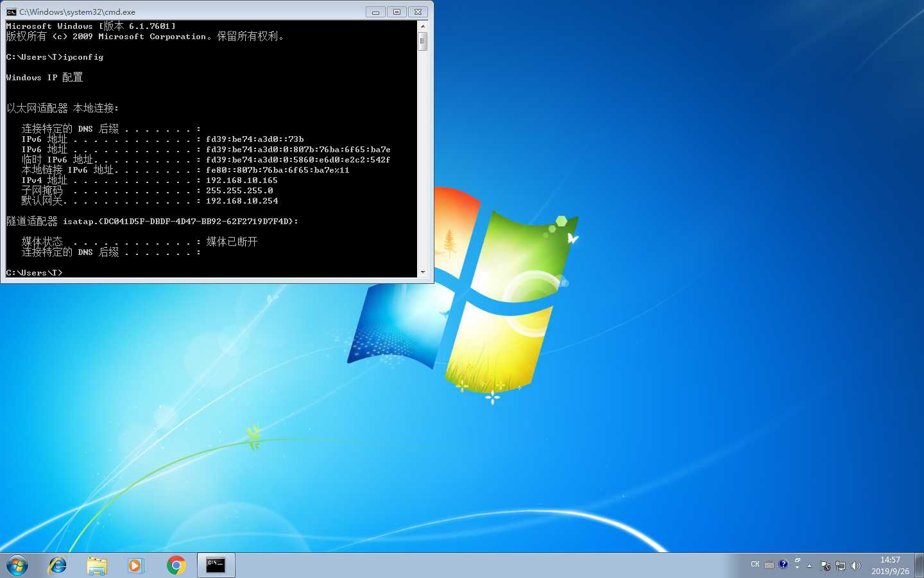
Task: Open Action Center flag icon
Action: click(x=825, y=566)
